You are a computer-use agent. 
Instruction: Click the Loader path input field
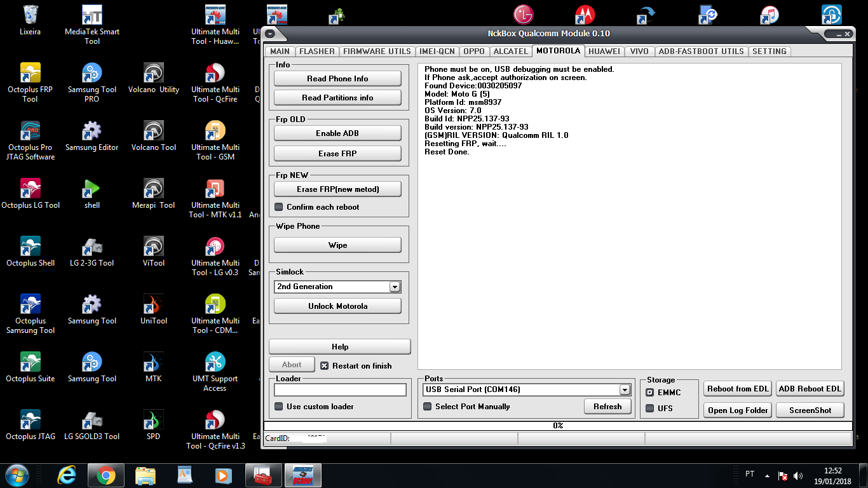pyautogui.click(x=340, y=390)
